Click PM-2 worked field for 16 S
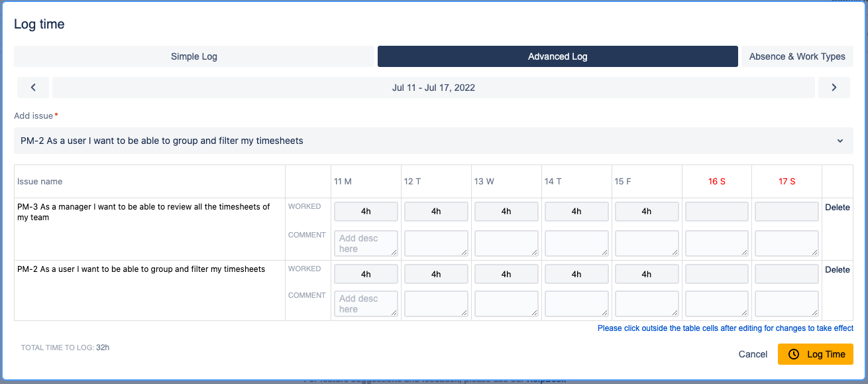The width and height of the screenshot is (868, 384). point(717,274)
